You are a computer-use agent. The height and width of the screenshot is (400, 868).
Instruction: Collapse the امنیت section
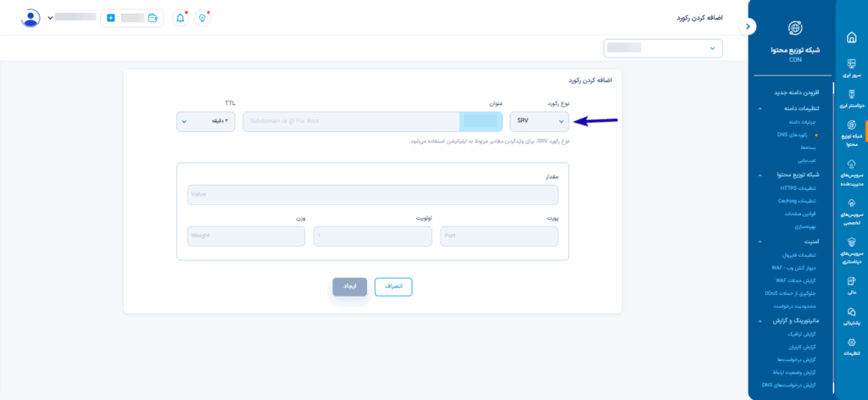760,242
